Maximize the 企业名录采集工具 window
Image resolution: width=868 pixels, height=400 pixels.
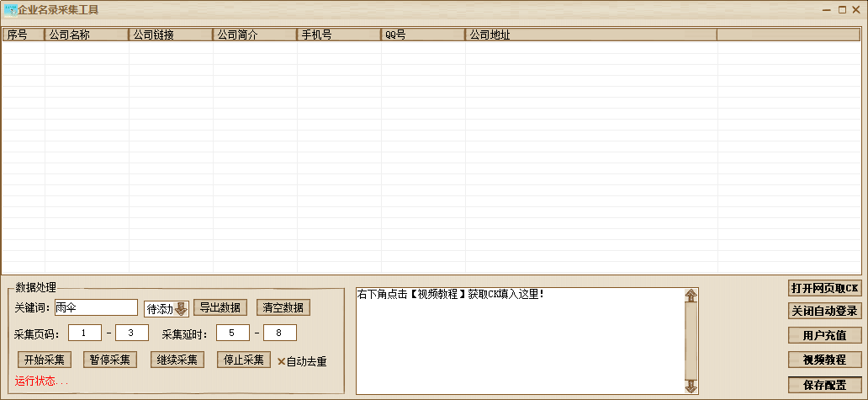pos(842,9)
